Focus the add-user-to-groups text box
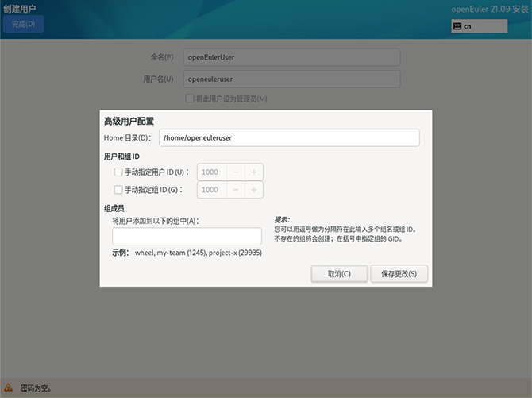 [x=187, y=236]
